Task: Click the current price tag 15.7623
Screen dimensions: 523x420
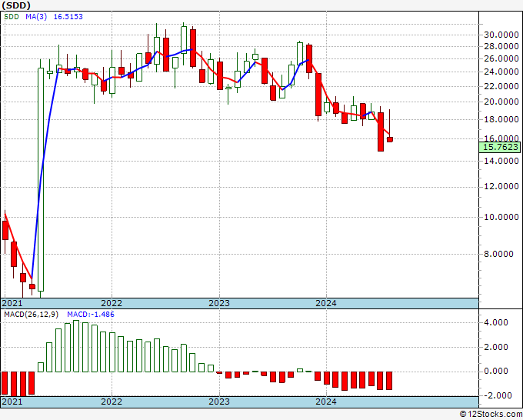Action: [x=499, y=147]
